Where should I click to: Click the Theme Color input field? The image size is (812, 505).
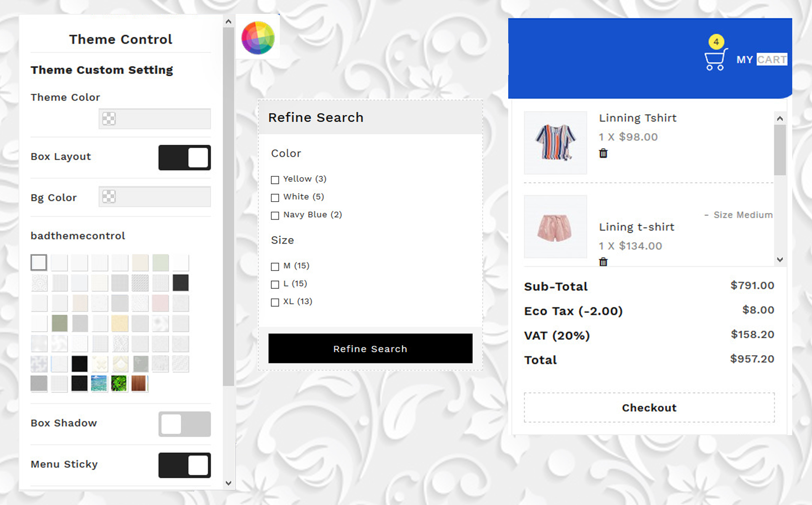[155, 119]
